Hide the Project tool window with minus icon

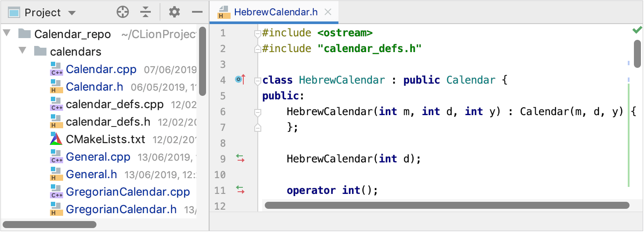(x=197, y=12)
